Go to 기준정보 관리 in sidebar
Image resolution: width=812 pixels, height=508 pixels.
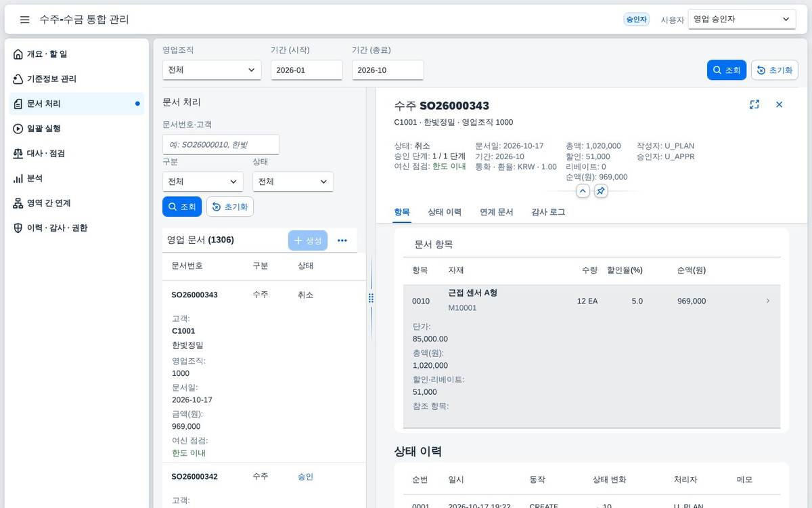(x=76, y=79)
